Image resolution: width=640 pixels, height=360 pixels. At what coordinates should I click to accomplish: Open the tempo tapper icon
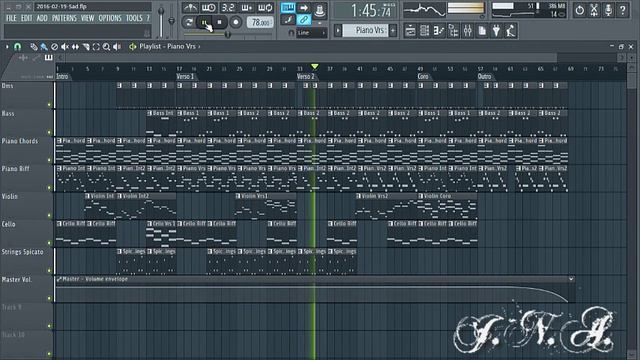510,31
